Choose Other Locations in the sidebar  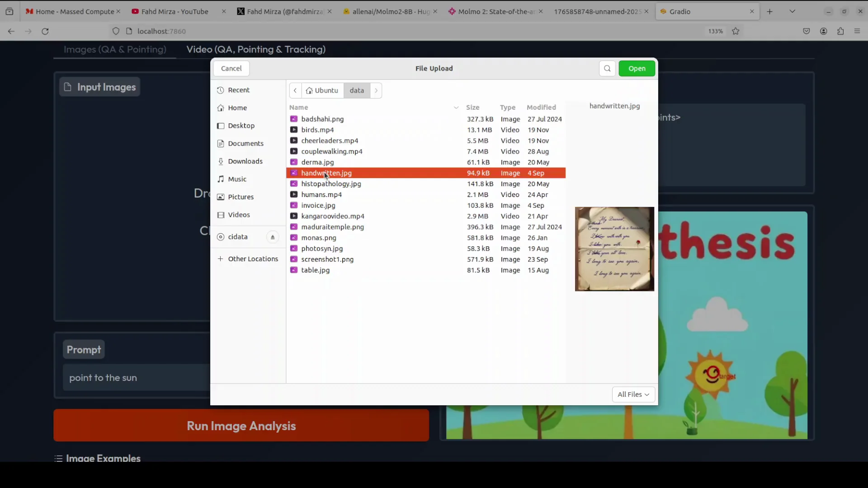tap(253, 259)
